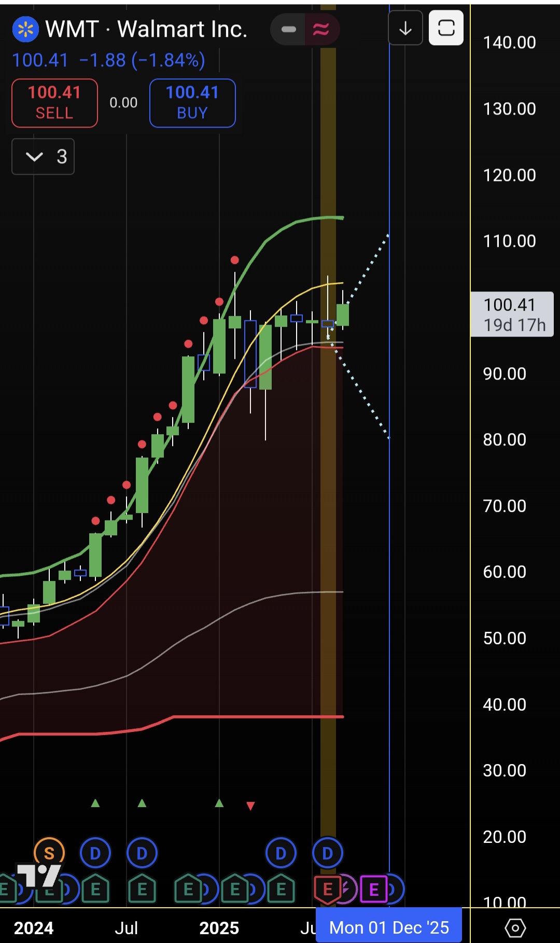This screenshot has width=560, height=943.
Task: Tap the topmost red dot above the candles
Action: tap(235, 260)
